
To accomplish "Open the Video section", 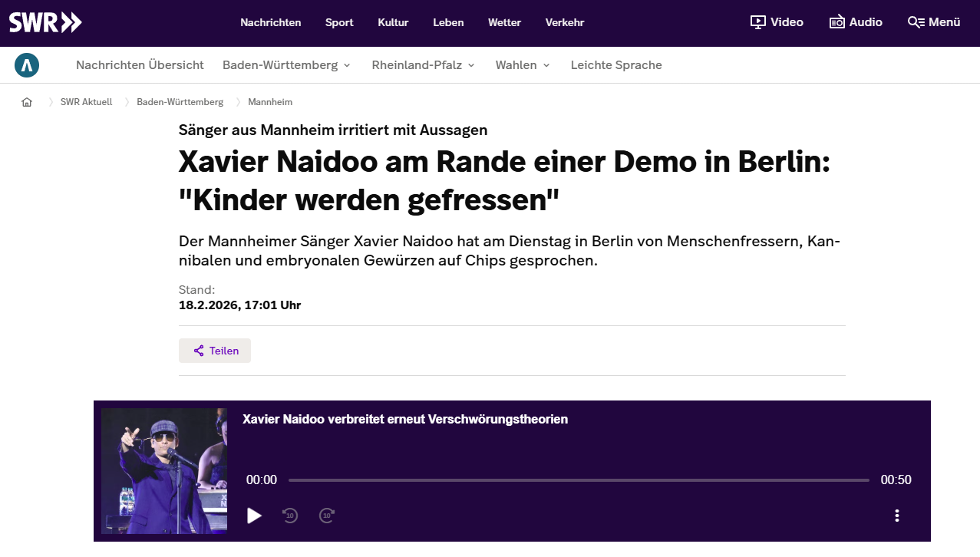I will click(777, 22).
